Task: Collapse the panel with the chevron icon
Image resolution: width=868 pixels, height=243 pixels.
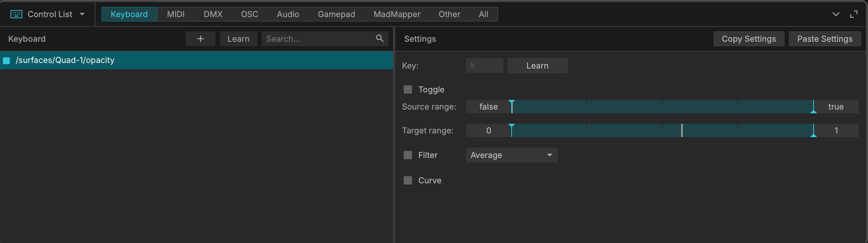Action: [836, 14]
